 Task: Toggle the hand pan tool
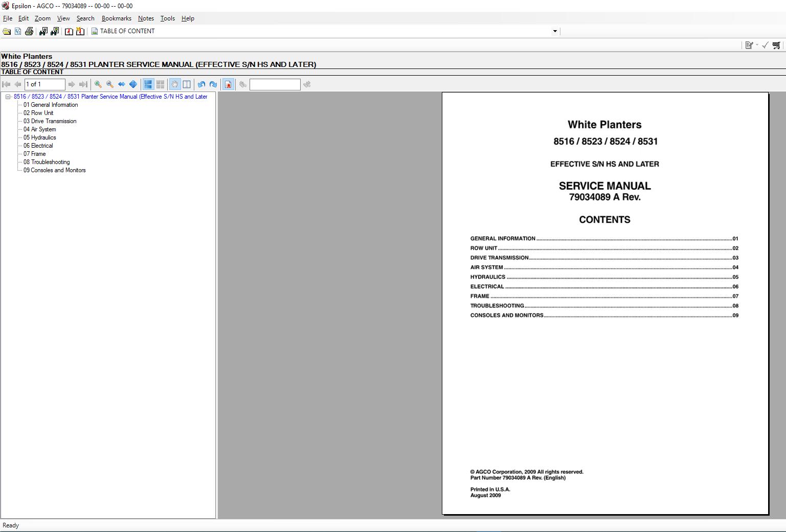click(175, 84)
